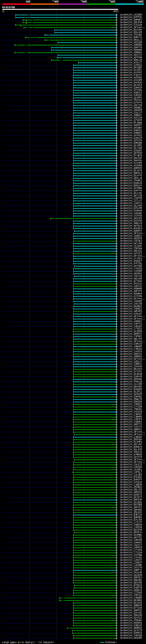Select hit UniRef100_C0BQR8

tap(131, 598)
